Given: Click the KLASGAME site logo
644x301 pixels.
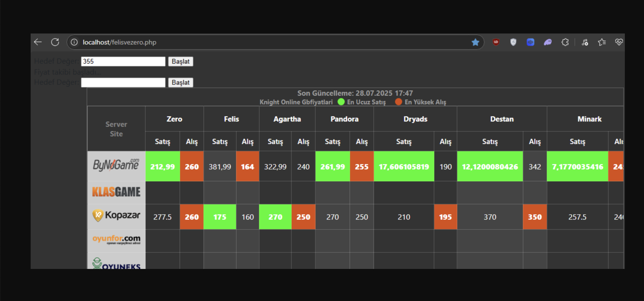Looking at the screenshot, I should pyautogui.click(x=116, y=192).
